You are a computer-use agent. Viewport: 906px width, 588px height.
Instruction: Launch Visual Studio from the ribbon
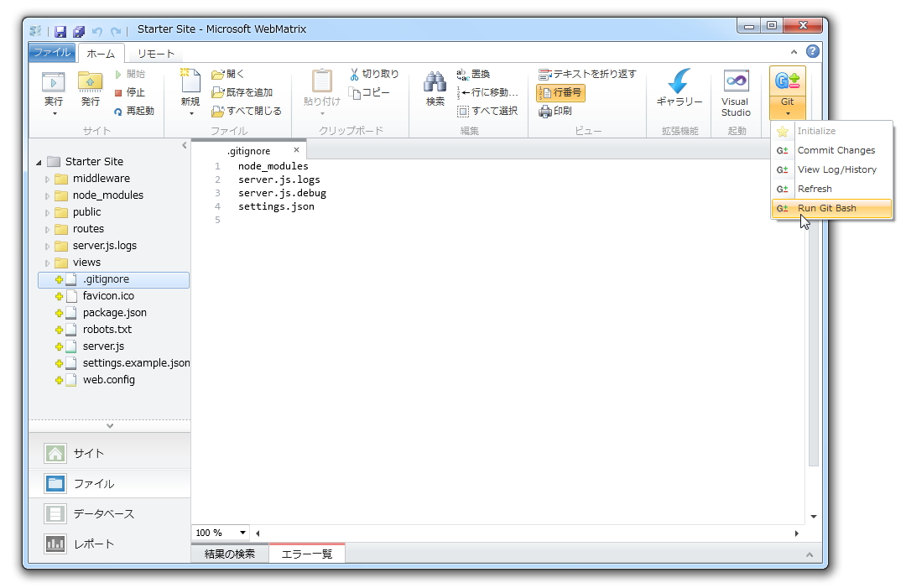[x=735, y=88]
